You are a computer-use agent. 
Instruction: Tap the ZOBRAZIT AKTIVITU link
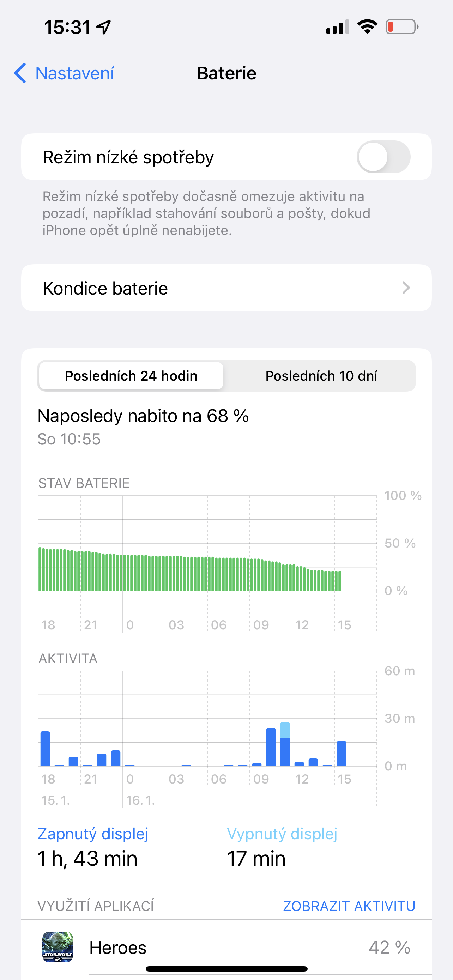pyautogui.click(x=349, y=906)
